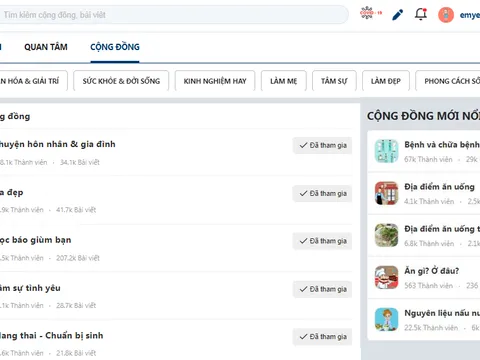Open Chuyện hôn nhân & gia đình community
This screenshot has width=480, height=360.
coord(57,144)
